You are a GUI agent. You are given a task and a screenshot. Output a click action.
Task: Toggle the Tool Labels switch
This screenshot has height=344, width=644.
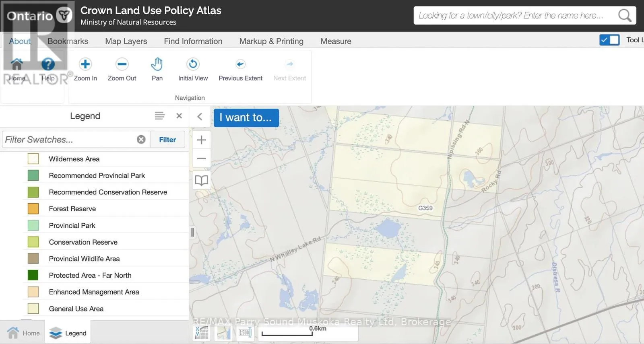pyautogui.click(x=609, y=40)
